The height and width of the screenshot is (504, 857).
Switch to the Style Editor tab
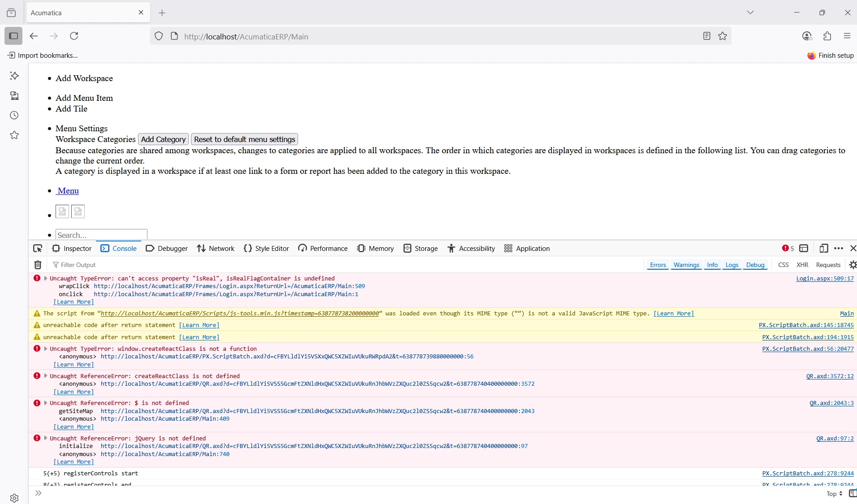[x=266, y=248]
